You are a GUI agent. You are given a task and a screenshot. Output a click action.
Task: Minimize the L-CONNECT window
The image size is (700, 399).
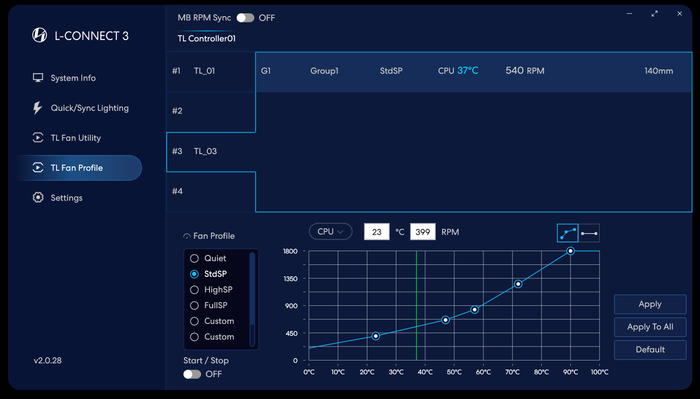(629, 14)
